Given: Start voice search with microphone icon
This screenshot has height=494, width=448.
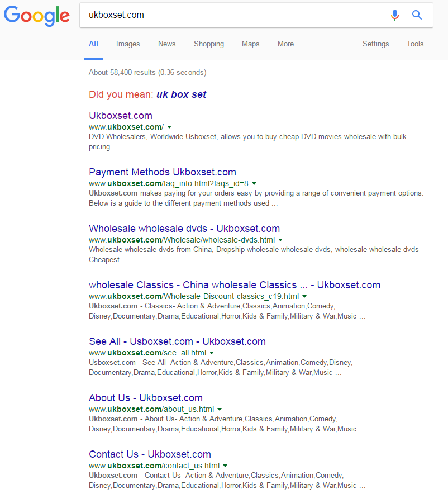Looking at the screenshot, I should (395, 15).
